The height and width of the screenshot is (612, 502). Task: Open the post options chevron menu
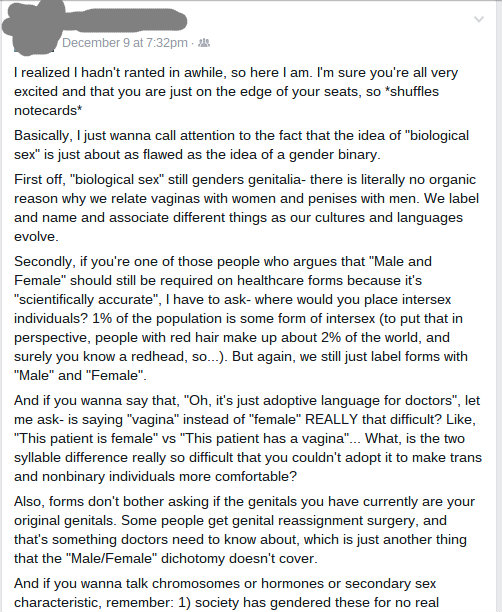pos(479,19)
